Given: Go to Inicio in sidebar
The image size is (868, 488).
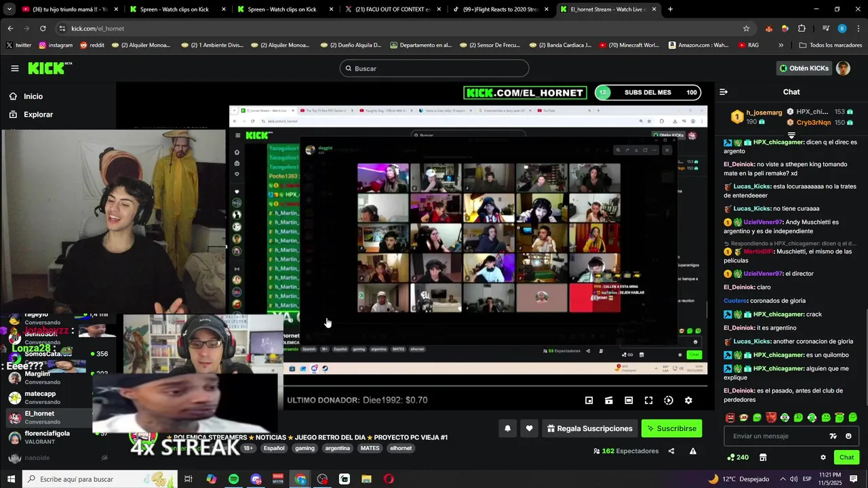Looking at the screenshot, I should tap(33, 96).
